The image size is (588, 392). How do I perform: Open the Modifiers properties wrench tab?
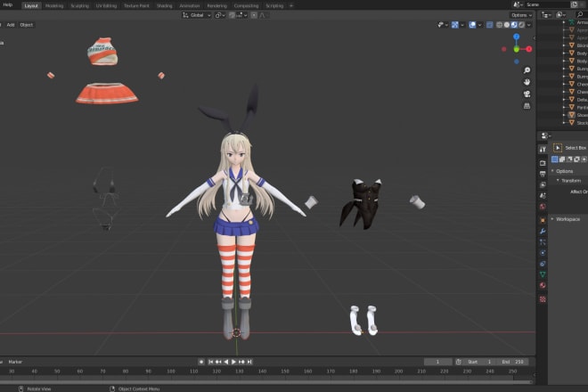pyautogui.click(x=543, y=231)
